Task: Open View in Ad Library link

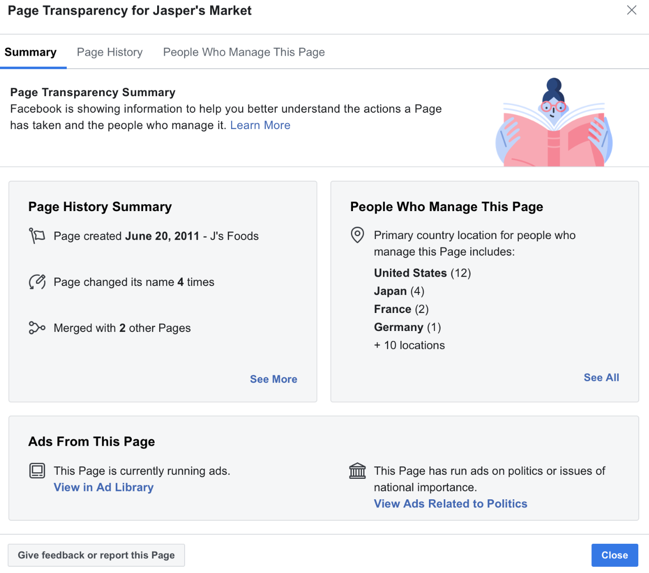Action: click(x=103, y=487)
